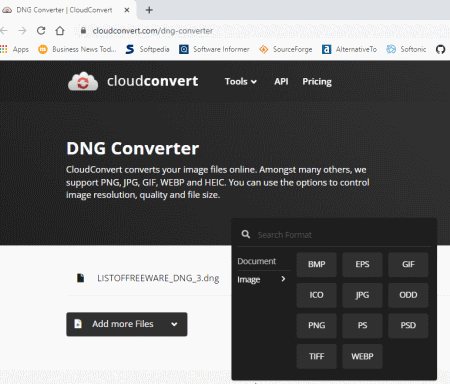The image size is (450, 384).
Task: Open the GitHub bookmark icon
Action: (440, 49)
